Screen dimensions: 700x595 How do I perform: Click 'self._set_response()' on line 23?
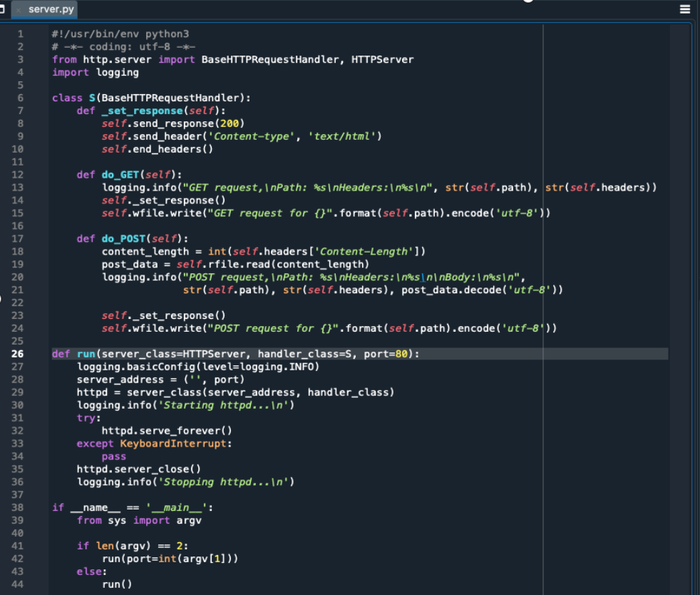point(163,315)
